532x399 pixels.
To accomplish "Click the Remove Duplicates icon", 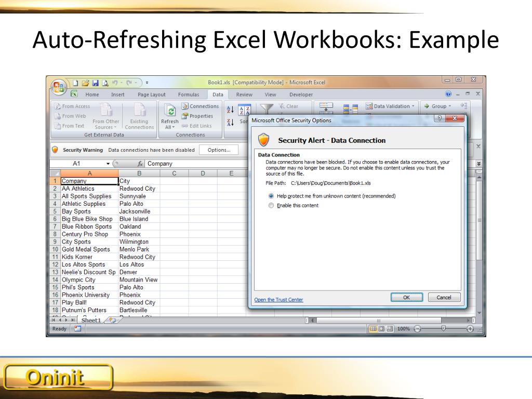I will [351, 109].
